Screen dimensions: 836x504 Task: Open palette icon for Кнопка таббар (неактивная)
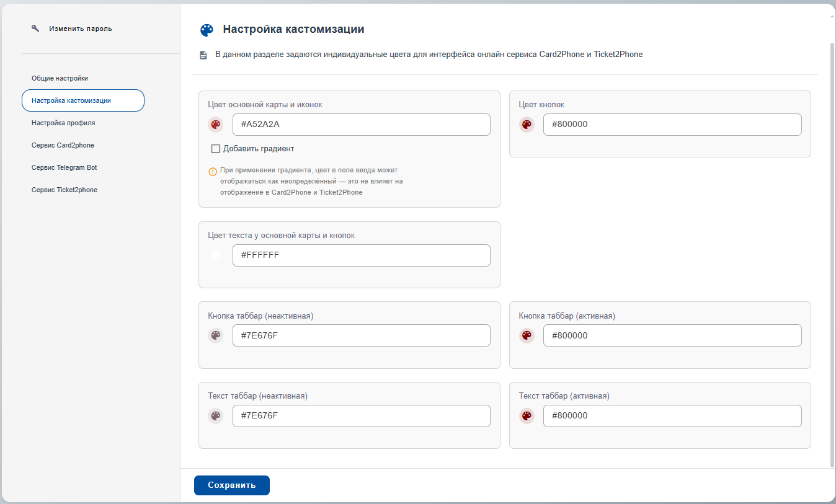tap(215, 335)
